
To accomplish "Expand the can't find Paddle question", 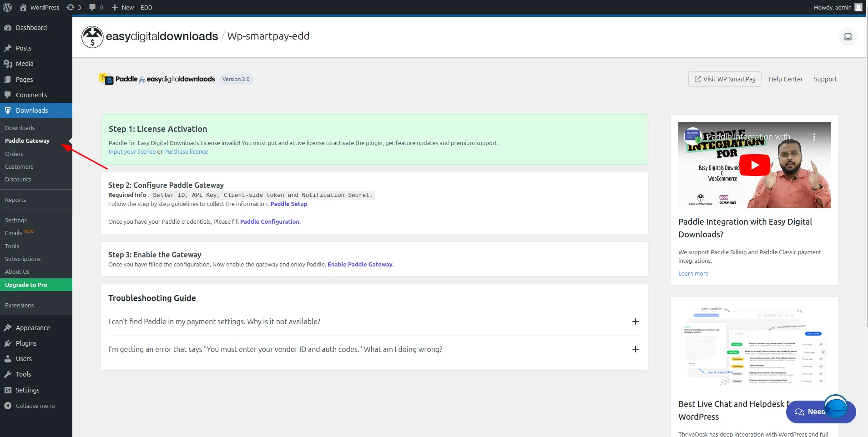I will pos(374,321).
